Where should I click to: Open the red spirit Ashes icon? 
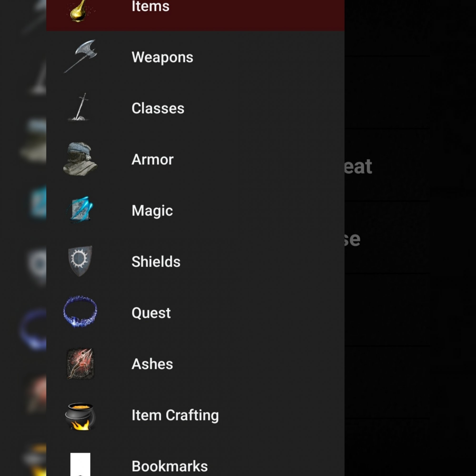(x=80, y=364)
